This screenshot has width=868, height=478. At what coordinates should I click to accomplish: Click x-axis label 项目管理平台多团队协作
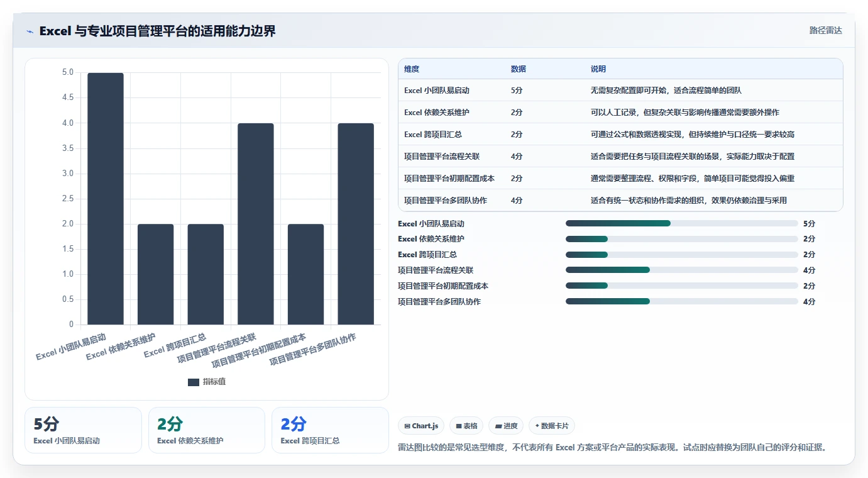tap(313, 350)
